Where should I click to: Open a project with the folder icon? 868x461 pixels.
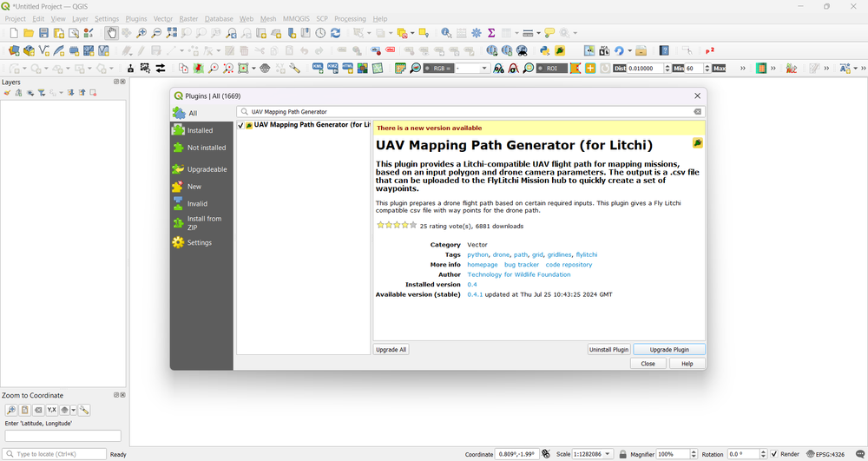29,33
